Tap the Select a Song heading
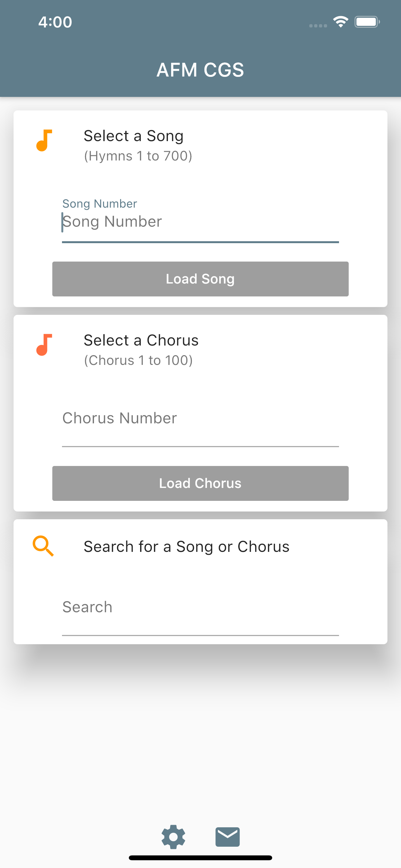Screen dimensions: 401x868 click(133, 136)
